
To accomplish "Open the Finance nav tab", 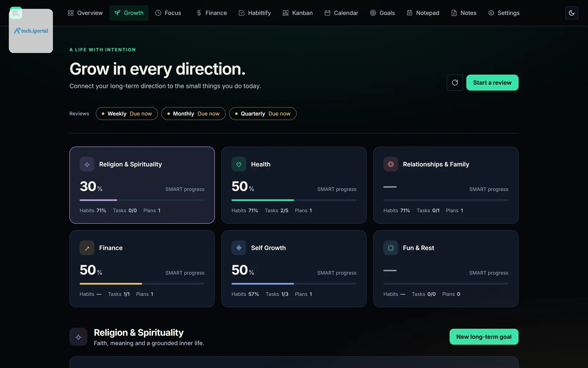I will [211, 13].
